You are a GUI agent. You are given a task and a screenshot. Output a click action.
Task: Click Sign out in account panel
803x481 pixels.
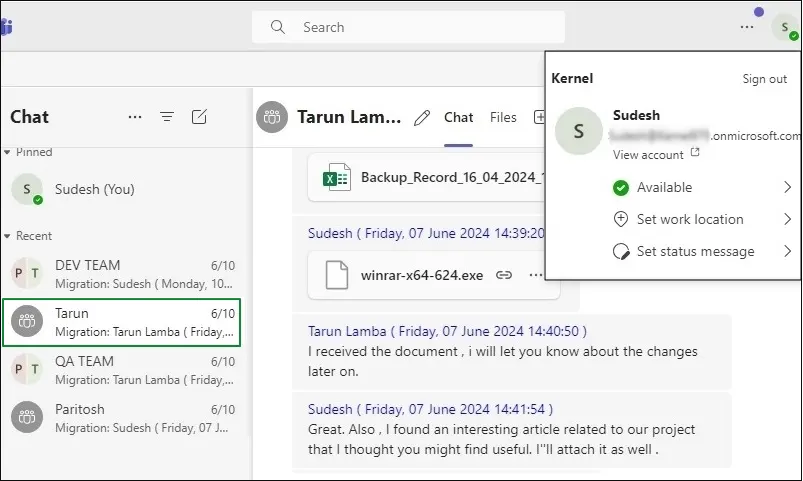tap(764, 79)
